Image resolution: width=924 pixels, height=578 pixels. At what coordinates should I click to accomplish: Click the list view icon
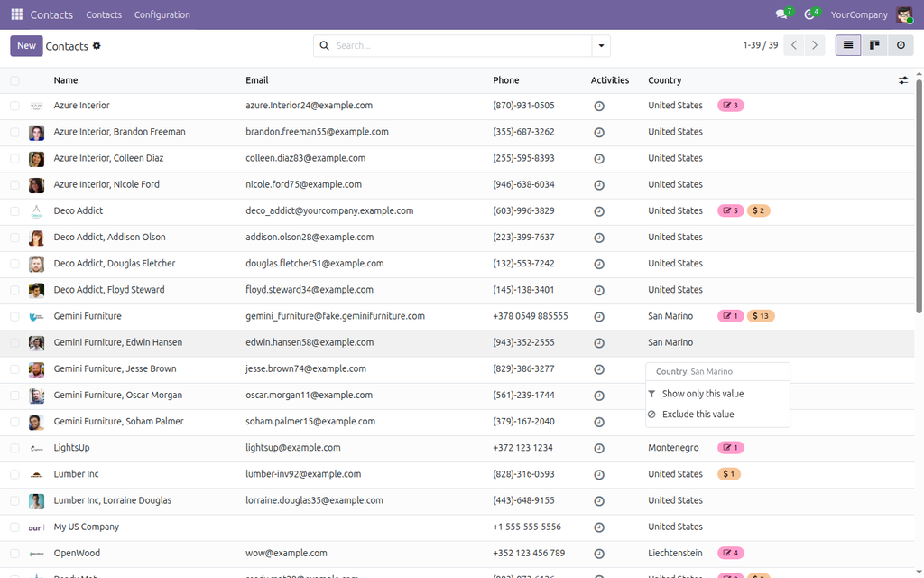848,45
